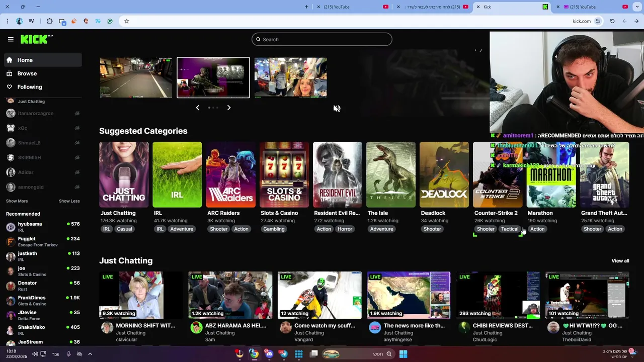Image resolution: width=644 pixels, height=362 pixels.
Task: Click the Gambling tag under Slots & Casino
Action: [274, 229]
